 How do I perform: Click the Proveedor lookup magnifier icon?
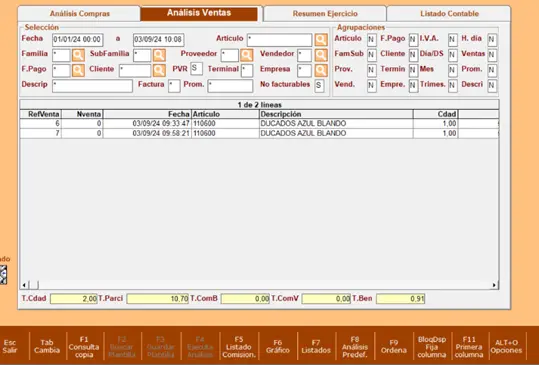point(246,55)
